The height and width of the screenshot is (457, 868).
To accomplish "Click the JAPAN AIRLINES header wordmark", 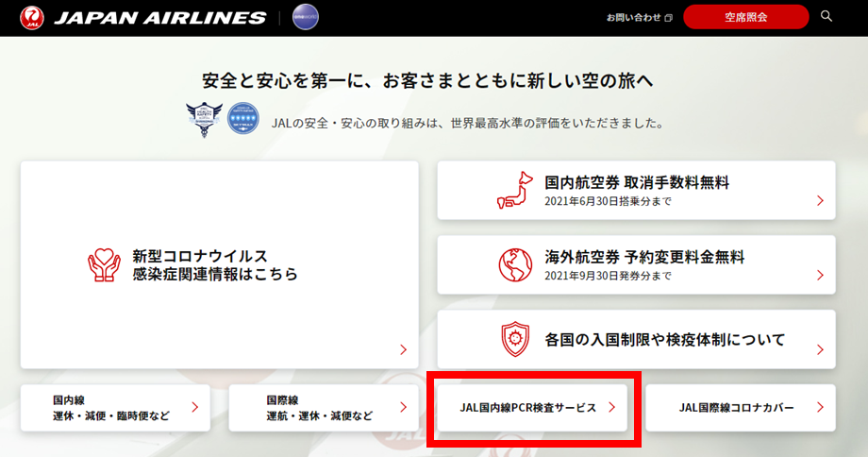I will (x=160, y=18).
